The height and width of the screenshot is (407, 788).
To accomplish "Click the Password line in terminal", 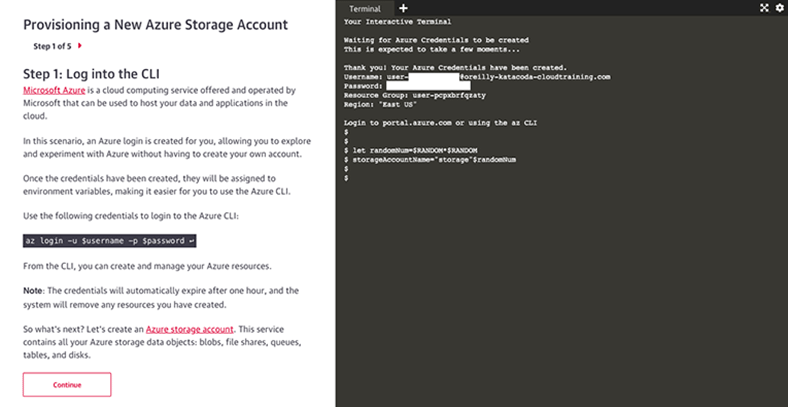I will [407, 86].
